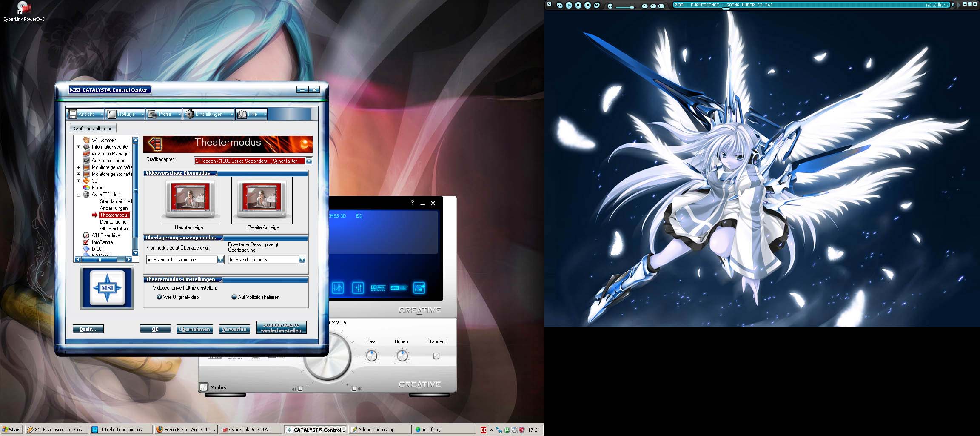This screenshot has width=980, height=436.
Task: Stop the Winamp playback
Action: [x=587, y=5]
